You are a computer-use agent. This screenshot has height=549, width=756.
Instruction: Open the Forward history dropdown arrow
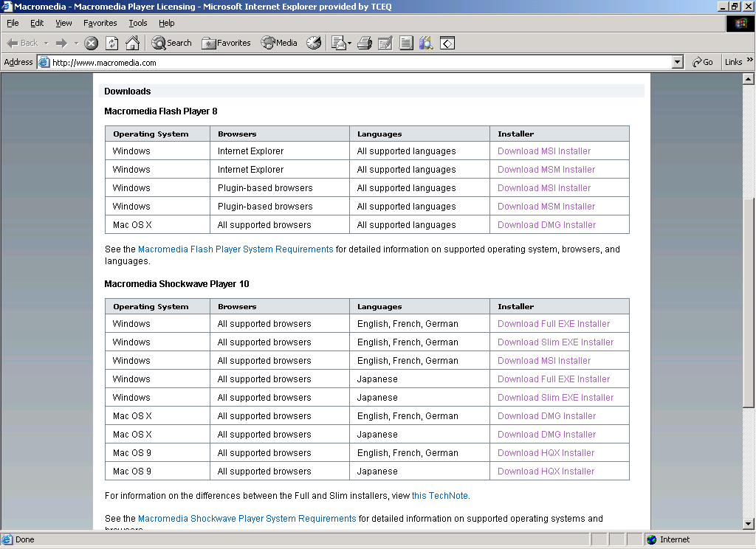pos(76,43)
